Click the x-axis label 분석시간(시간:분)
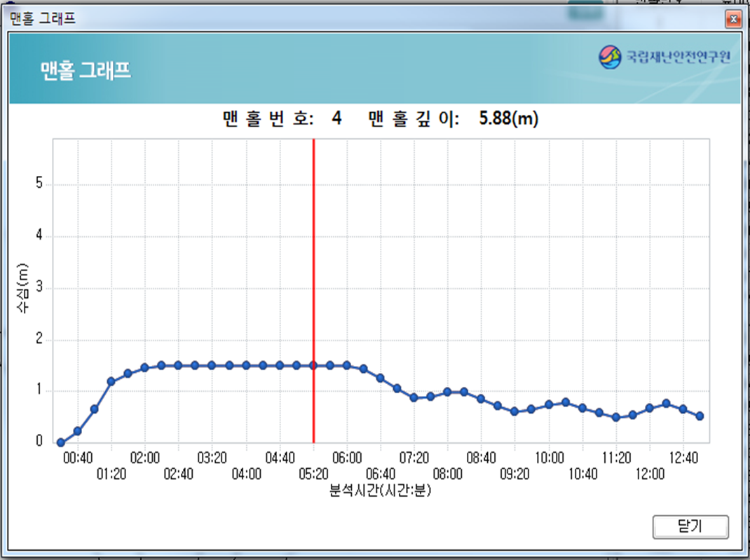Viewport: 750px width, 560px height. coord(381,490)
